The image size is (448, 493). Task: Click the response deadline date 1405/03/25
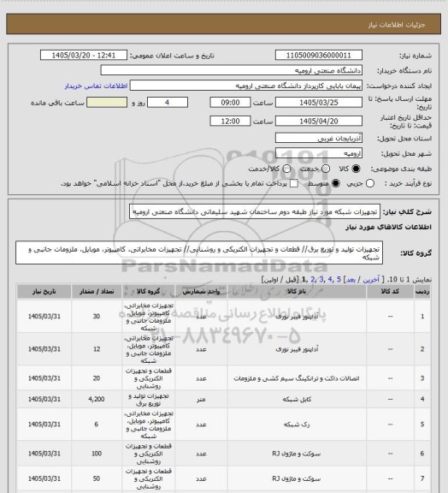[319, 103]
